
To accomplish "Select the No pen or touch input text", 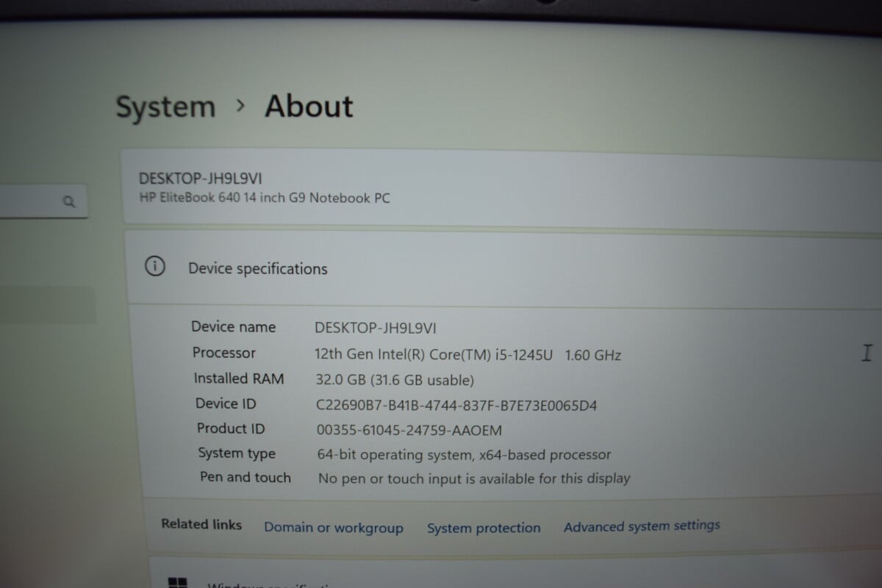I will (x=474, y=478).
